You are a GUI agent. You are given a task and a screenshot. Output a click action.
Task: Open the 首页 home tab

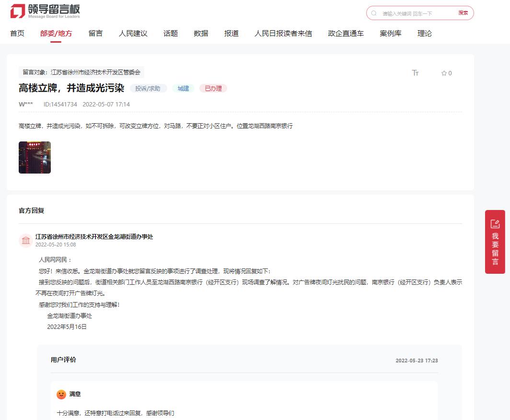17,34
